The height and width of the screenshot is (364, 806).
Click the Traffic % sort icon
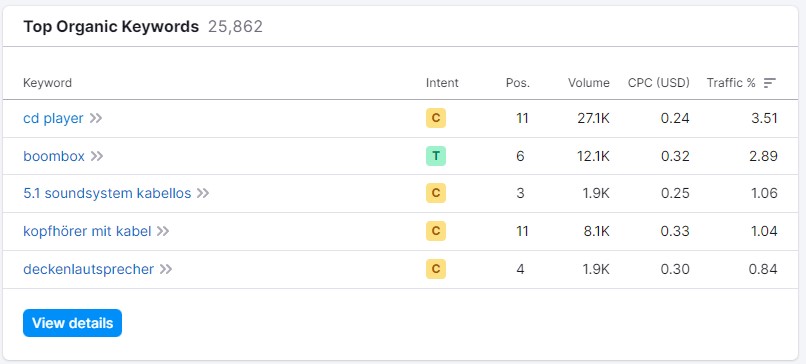point(769,83)
